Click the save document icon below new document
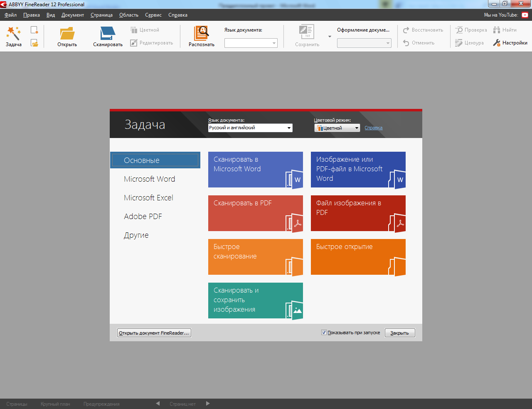The image size is (532, 409). pyautogui.click(x=34, y=43)
